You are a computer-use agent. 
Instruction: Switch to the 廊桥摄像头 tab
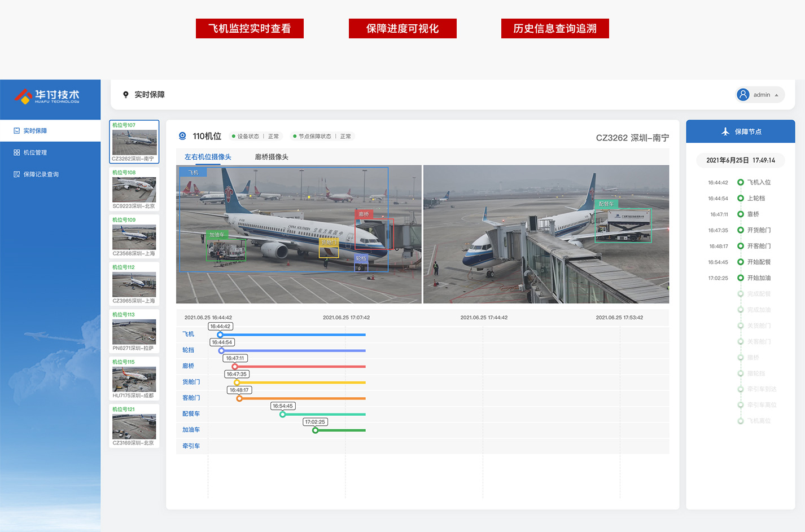pos(272,157)
